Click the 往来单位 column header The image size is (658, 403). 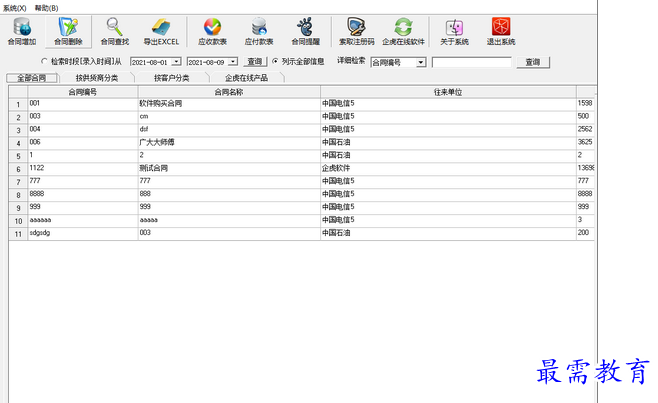coord(448,92)
